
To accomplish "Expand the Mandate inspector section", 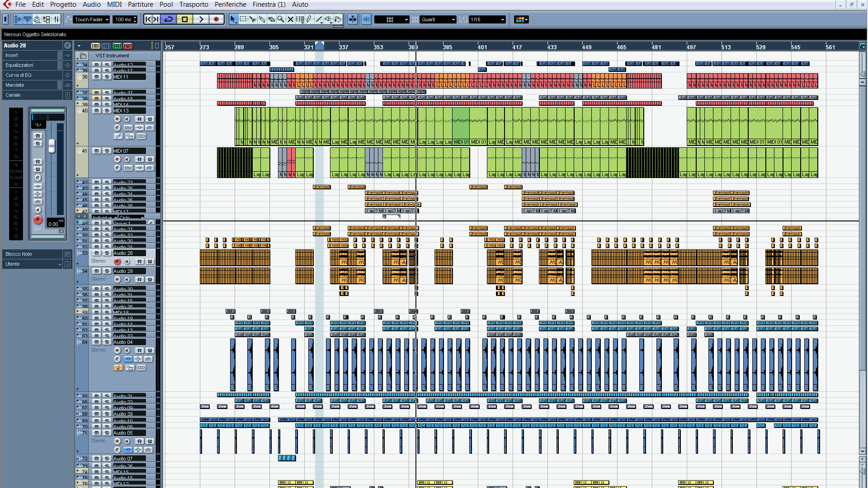I will [x=32, y=85].
